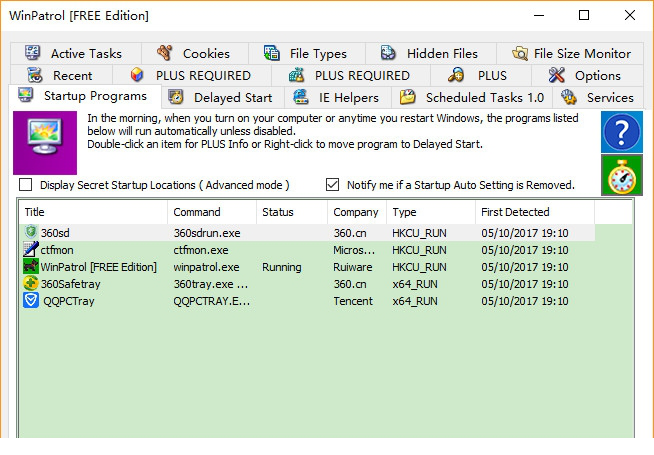Viewport: 654px width, 455px height.
Task: Sort list by Command column header
Action: tap(212, 212)
